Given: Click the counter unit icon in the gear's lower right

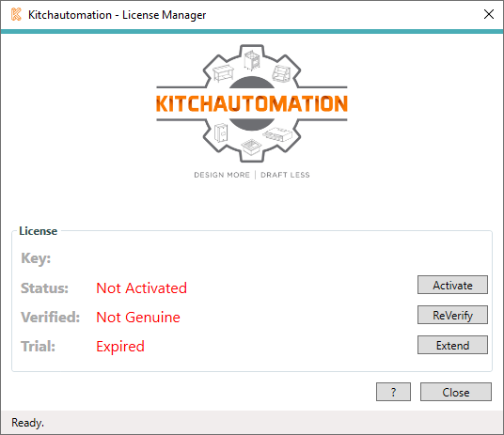Looking at the screenshot, I should click(277, 133).
